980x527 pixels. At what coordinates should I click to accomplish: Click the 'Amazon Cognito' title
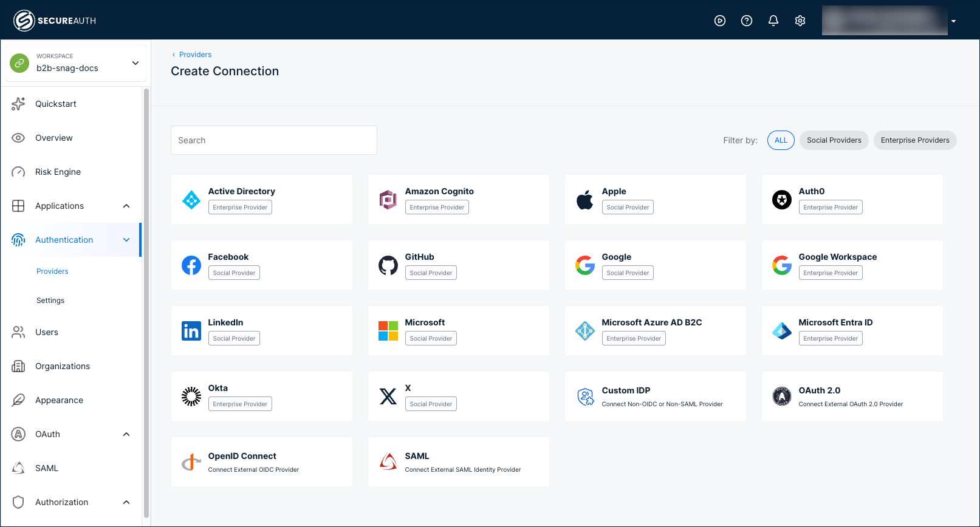tap(439, 191)
